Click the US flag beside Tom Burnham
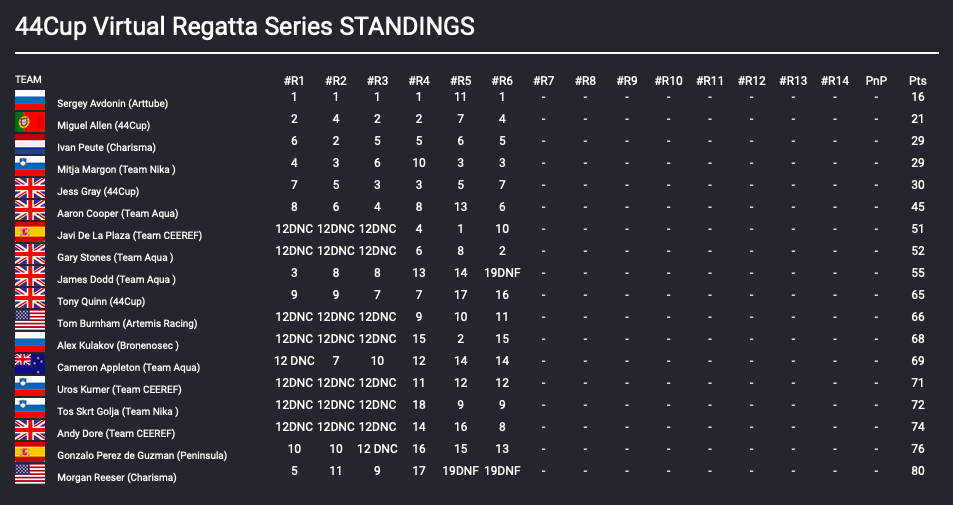The height and width of the screenshot is (505, 953). [30, 320]
